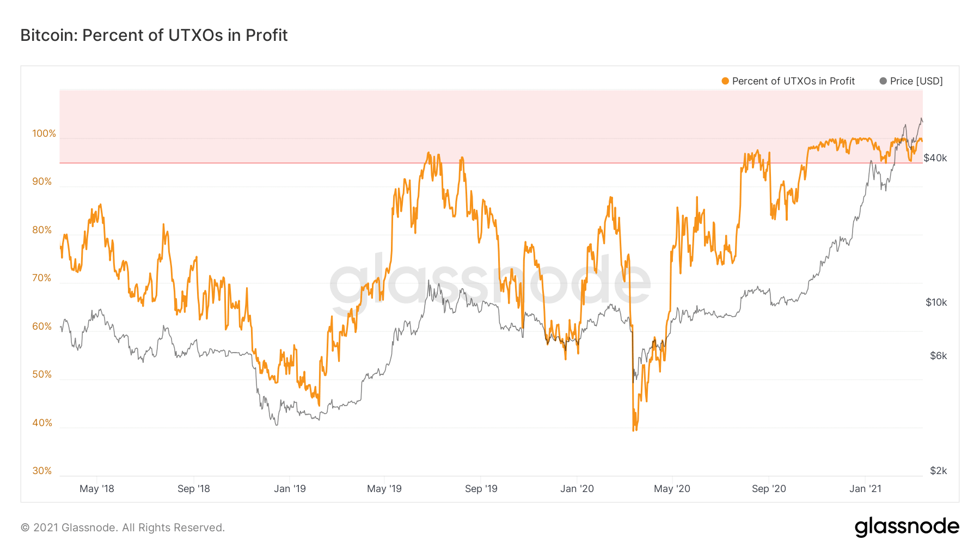Click the Sep '19 x-axis label
980x552 pixels.
click(481, 489)
